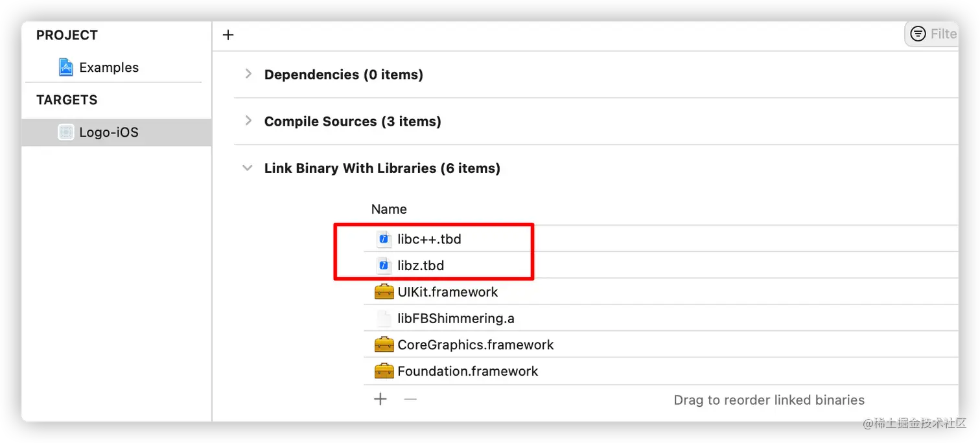This screenshot has width=980, height=443.
Task: Click the libFBShimmering.a file icon
Action: click(384, 319)
